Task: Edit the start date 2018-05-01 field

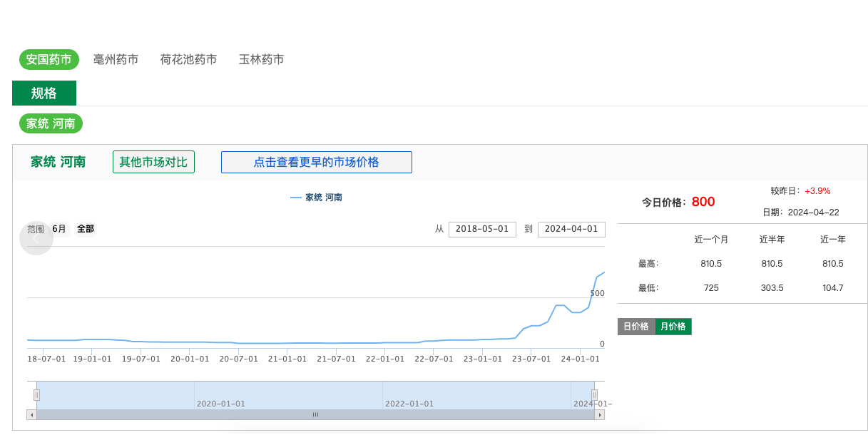Action: pos(482,229)
